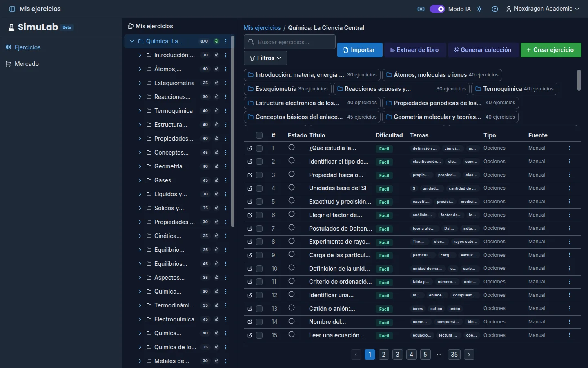Click the sidebar collapse icon beside Mis ejercicios
The width and height of the screenshot is (588, 368).
[12, 9]
